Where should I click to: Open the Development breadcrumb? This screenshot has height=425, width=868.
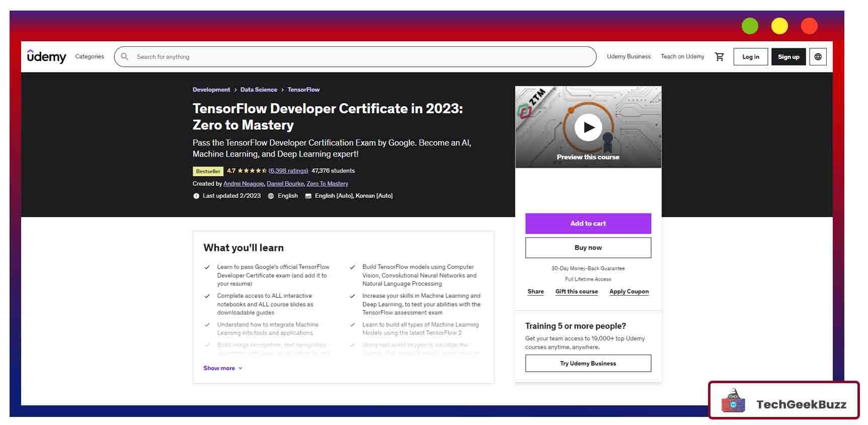click(x=211, y=90)
